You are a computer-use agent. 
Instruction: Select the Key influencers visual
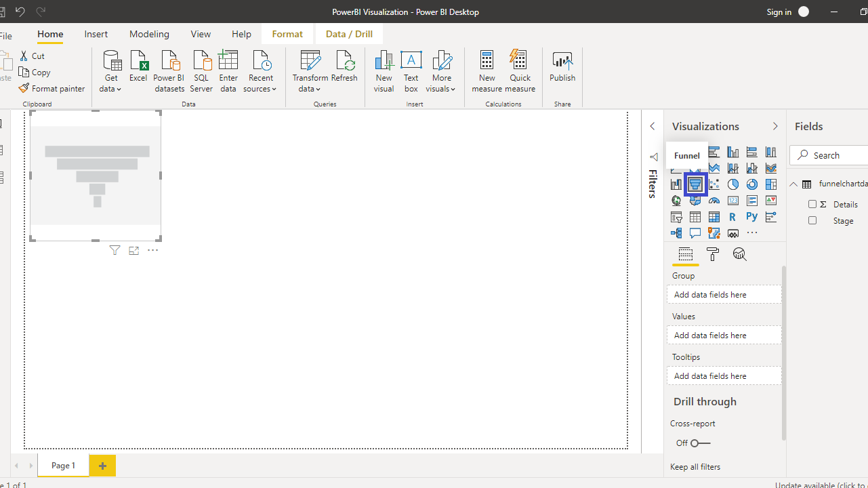pyautogui.click(x=771, y=217)
